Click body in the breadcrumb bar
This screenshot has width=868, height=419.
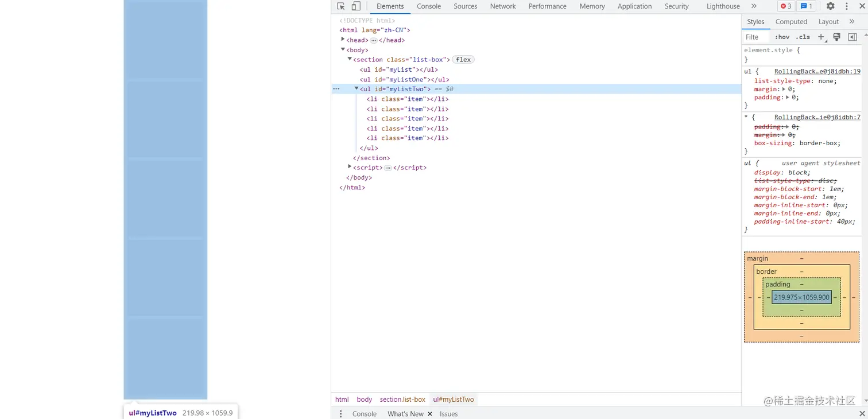pyautogui.click(x=365, y=399)
